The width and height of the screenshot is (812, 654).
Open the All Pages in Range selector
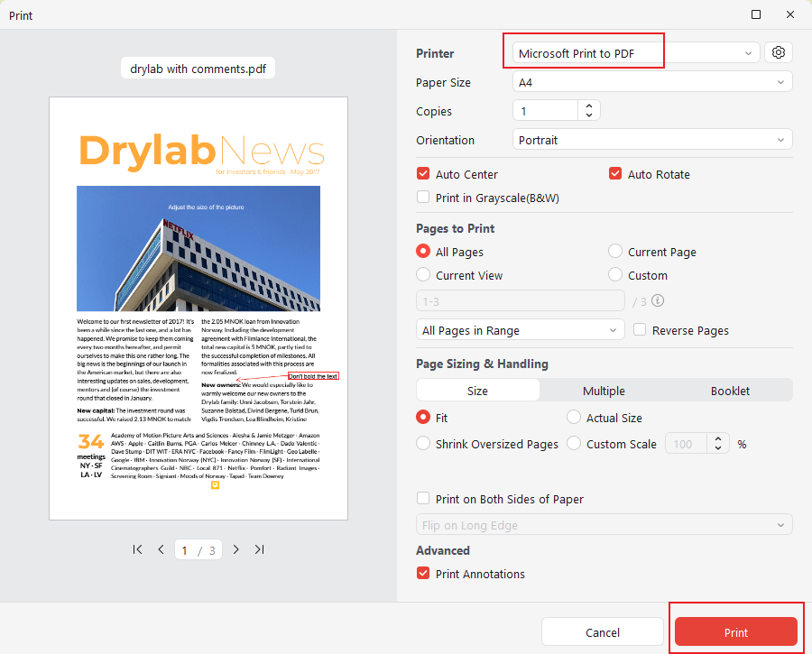click(520, 329)
